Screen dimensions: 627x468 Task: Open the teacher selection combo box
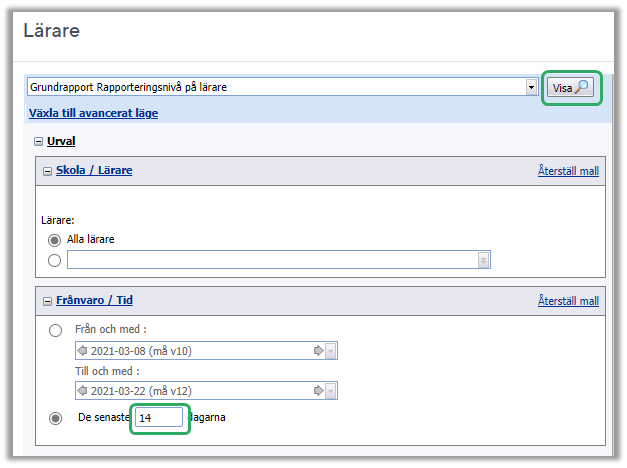pyautogui.click(x=484, y=260)
